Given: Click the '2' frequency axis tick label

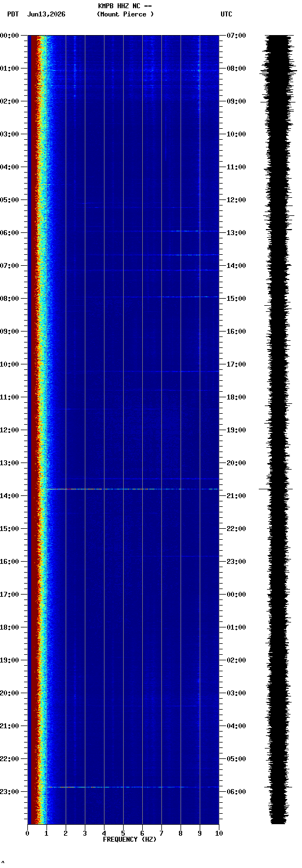Looking at the screenshot, I should [x=66, y=833].
